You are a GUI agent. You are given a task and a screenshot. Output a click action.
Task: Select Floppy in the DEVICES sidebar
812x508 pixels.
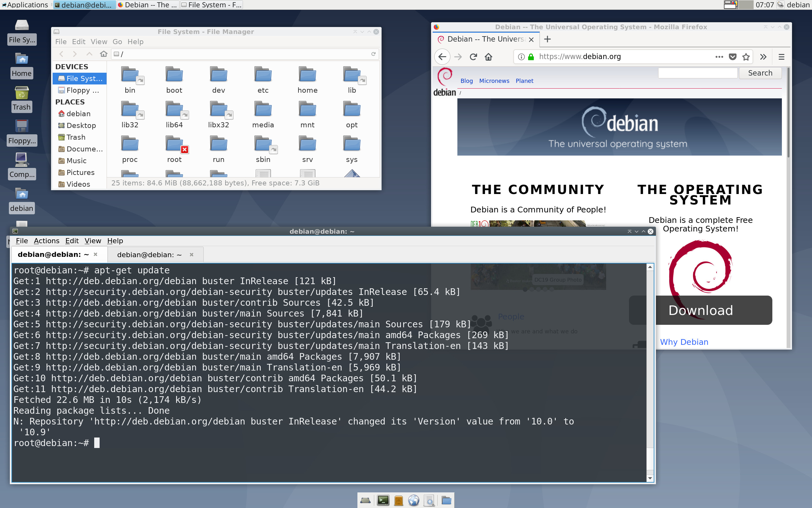(80, 90)
